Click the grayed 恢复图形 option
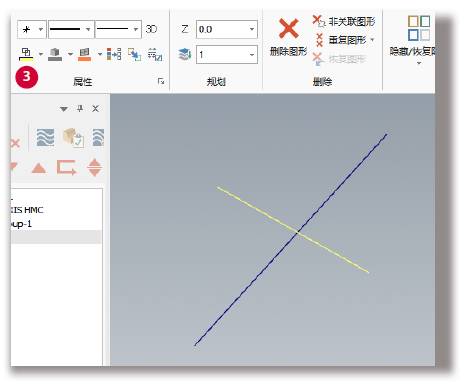This screenshot has height=384, width=471. tap(339, 59)
